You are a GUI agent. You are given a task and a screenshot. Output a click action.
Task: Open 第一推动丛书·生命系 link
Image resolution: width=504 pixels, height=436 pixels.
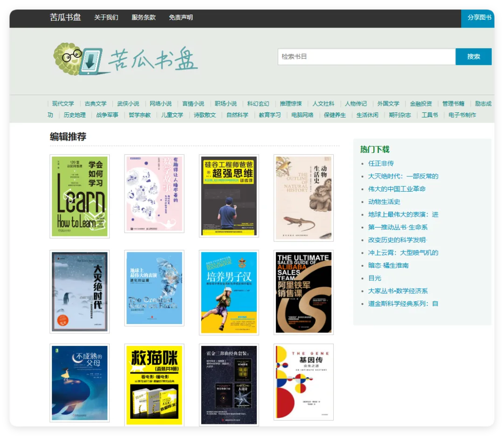pos(398,227)
